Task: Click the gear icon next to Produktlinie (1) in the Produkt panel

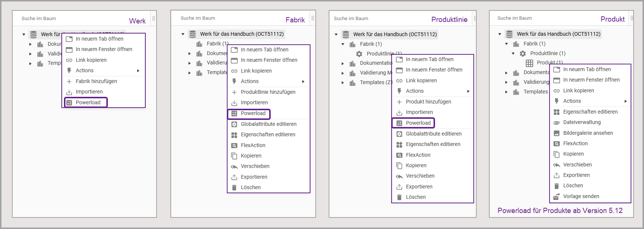Action: click(523, 54)
